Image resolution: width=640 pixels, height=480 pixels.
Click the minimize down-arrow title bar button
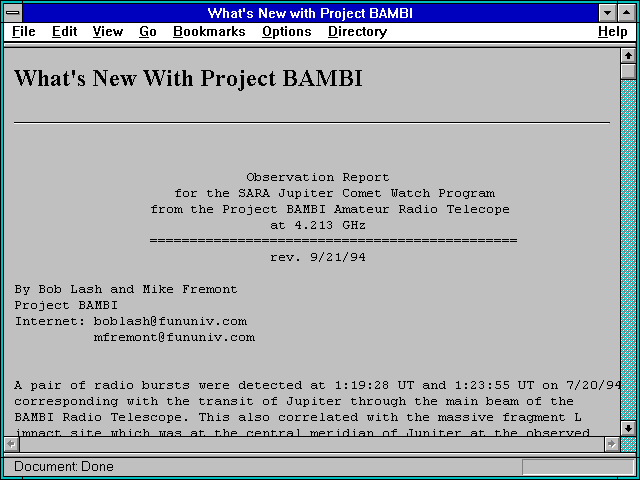pos(607,13)
